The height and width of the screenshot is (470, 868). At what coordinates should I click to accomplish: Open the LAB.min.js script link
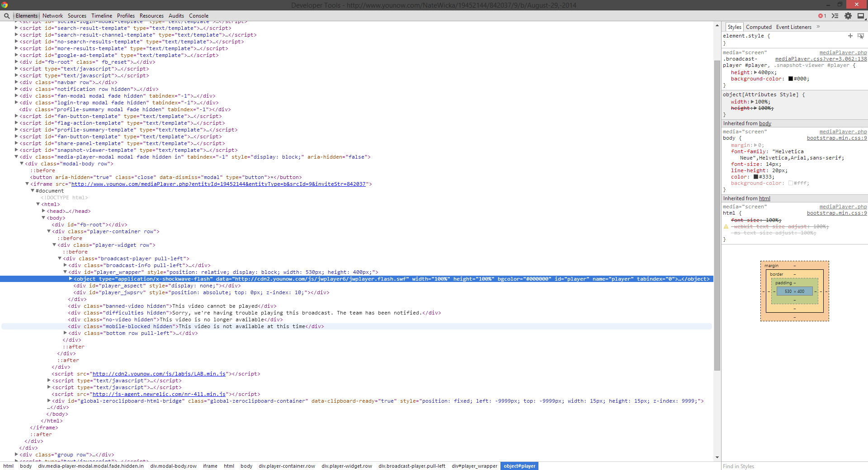pos(159,374)
